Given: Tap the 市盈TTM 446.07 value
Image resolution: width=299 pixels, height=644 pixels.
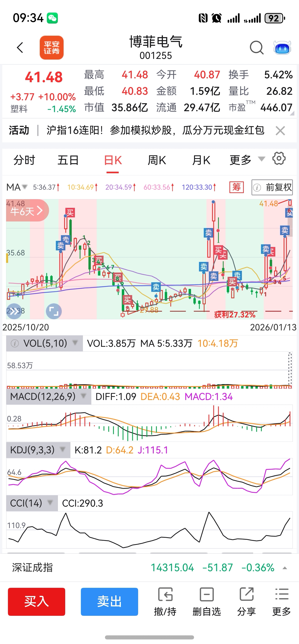Looking at the screenshot, I should [x=276, y=108].
